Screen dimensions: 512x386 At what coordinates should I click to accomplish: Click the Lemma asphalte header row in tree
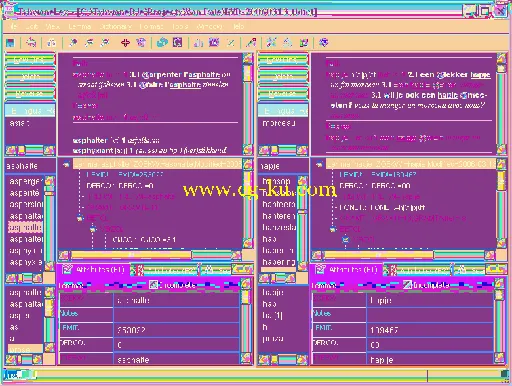coord(157,164)
